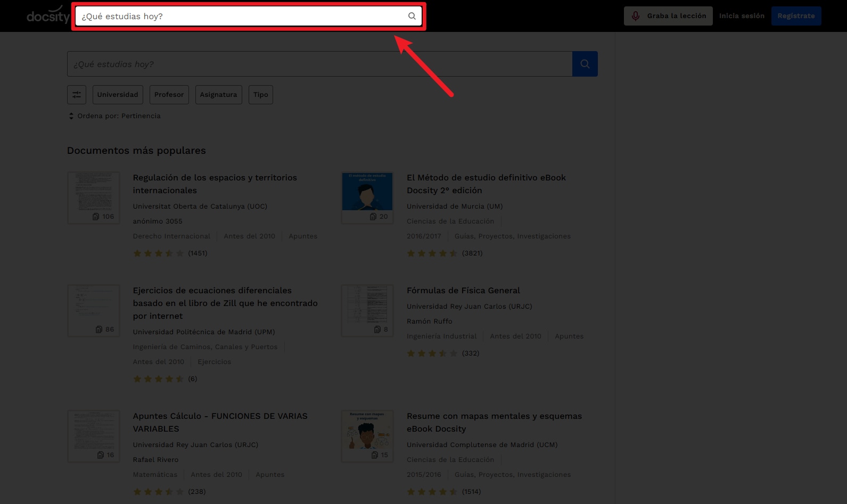The width and height of the screenshot is (847, 504).
Task: Click Derecho Internacional subject tag
Action: click(171, 236)
